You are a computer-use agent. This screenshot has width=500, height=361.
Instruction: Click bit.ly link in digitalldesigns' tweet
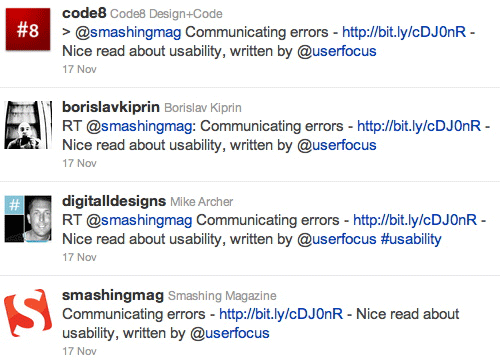tap(415, 220)
